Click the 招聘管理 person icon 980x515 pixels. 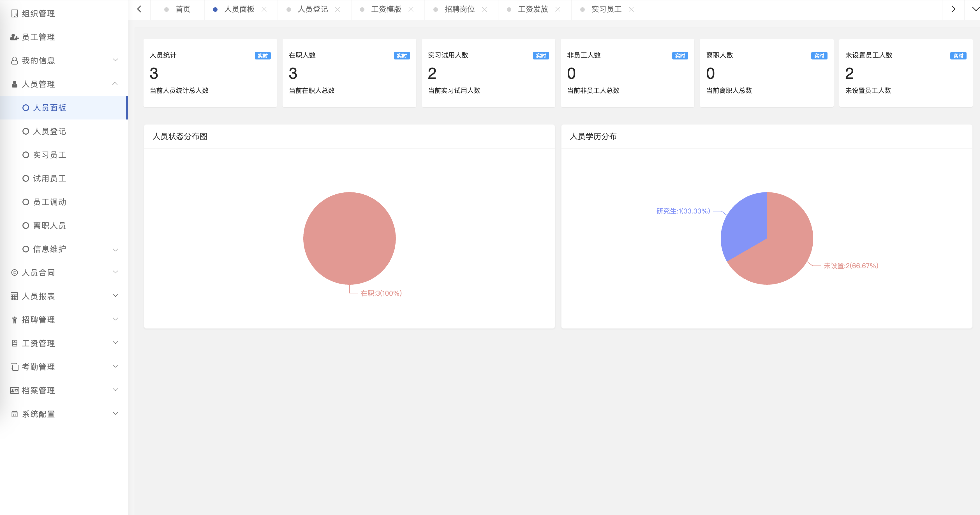pyautogui.click(x=15, y=320)
